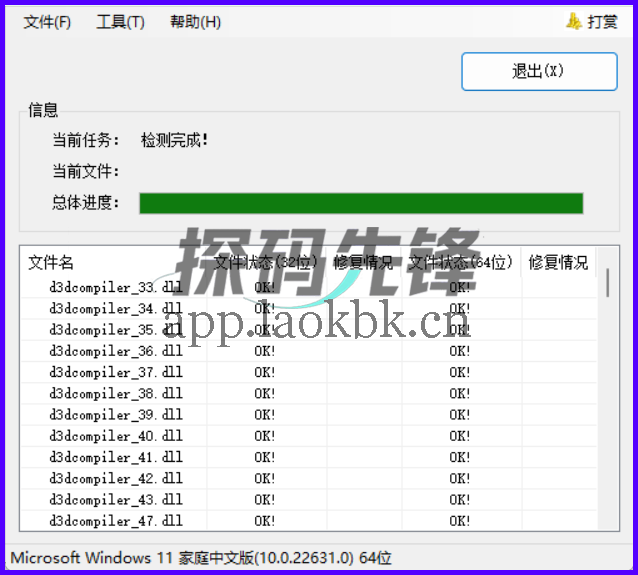
Task: Click 64-bit OK! status of d3dcompiler_40.dll
Action: [460, 436]
